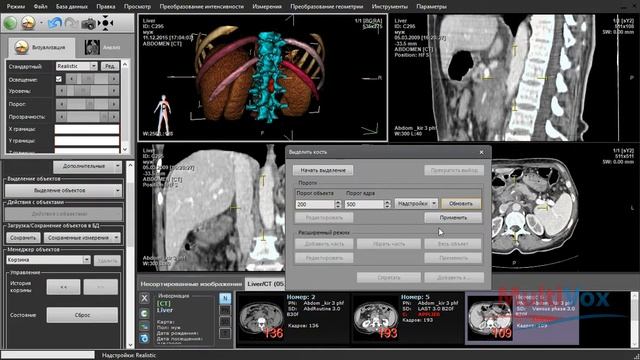Open the Realistic preset dropdown

pyautogui.click(x=77, y=66)
